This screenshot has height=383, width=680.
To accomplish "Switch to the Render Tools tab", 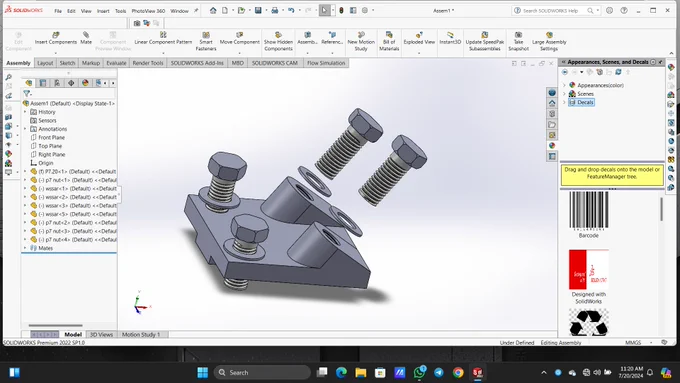I will pos(148,63).
